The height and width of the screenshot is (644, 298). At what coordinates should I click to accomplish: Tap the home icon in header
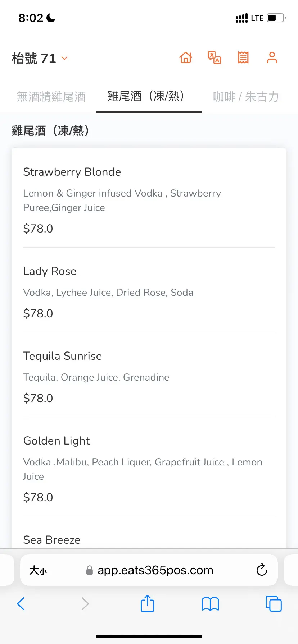186,57
